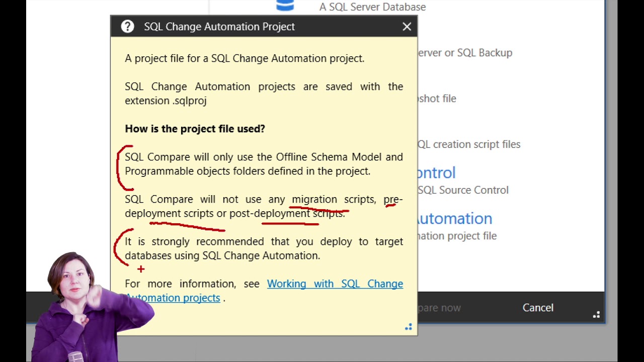Close the SQL Change Automation Project popup
This screenshot has width=644, height=362.
pos(407,27)
